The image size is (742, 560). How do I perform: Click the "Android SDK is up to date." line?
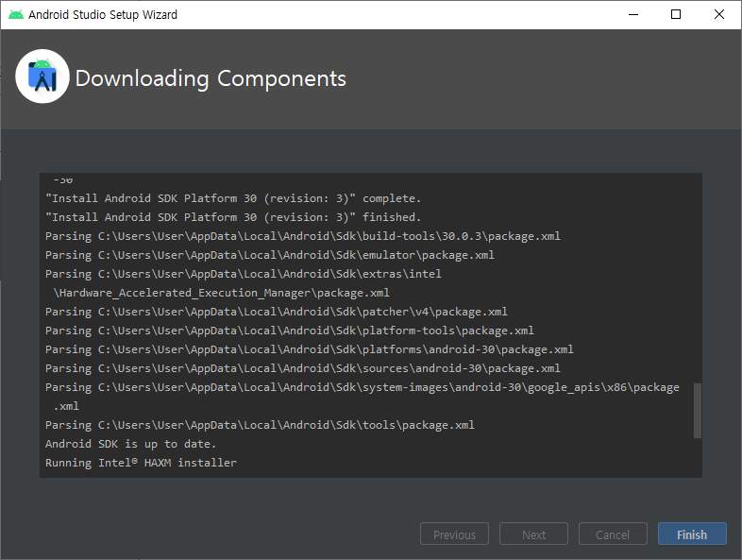point(130,444)
